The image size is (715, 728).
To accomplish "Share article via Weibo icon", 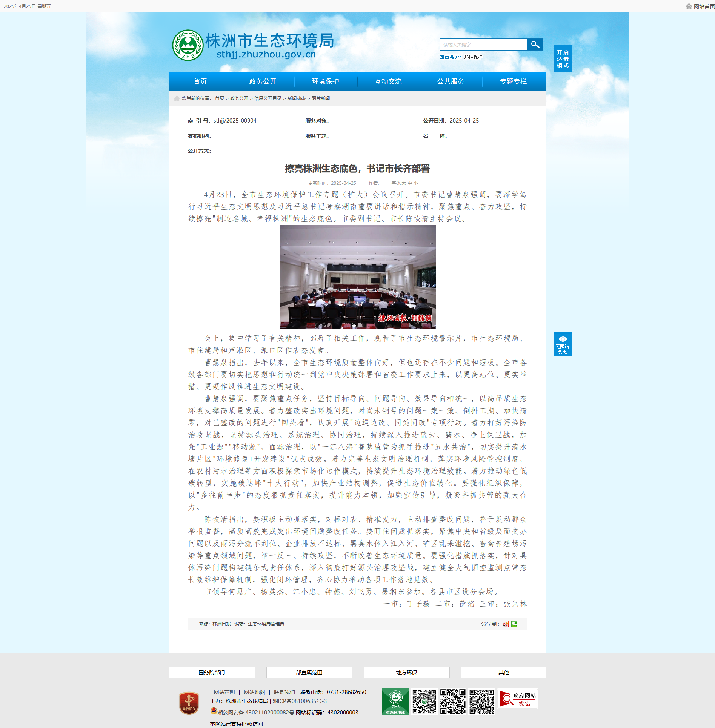I will point(505,624).
